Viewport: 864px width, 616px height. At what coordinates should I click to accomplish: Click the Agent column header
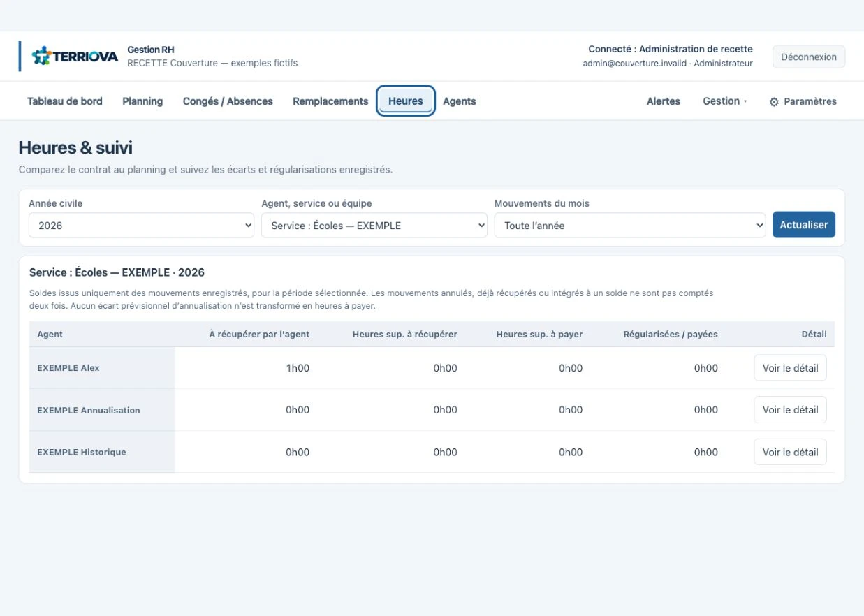point(50,335)
